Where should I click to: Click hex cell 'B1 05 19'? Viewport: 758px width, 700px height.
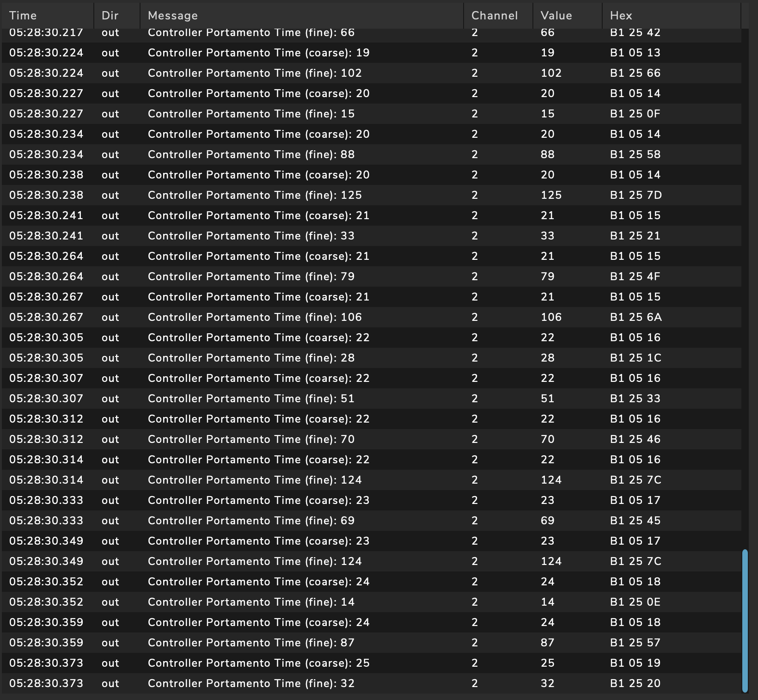coord(635,663)
